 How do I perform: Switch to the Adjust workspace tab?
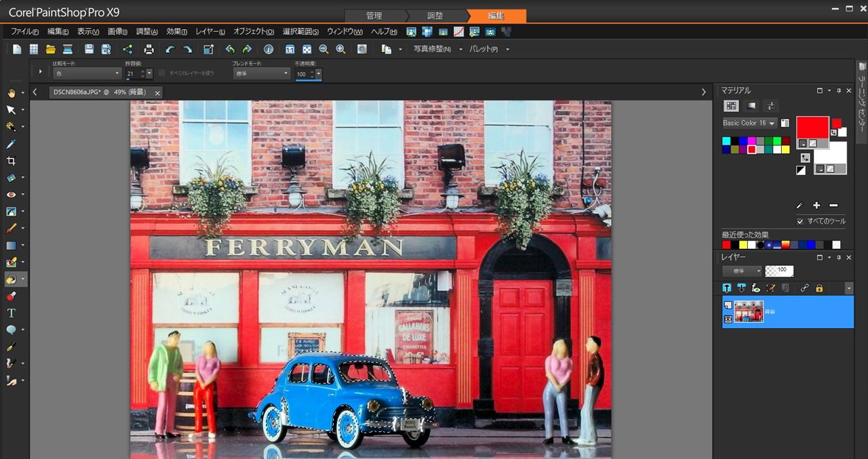click(435, 16)
